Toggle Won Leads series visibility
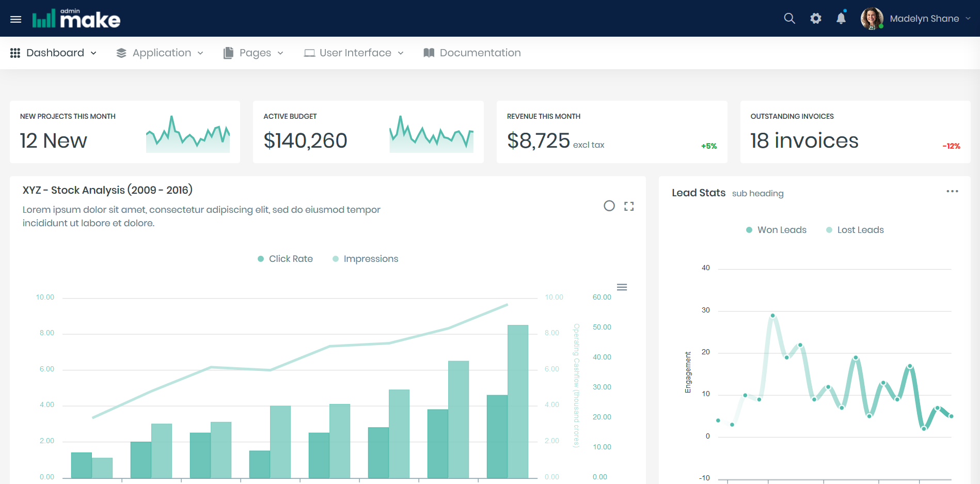This screenshot has height=484, width=980. [776, 230]
